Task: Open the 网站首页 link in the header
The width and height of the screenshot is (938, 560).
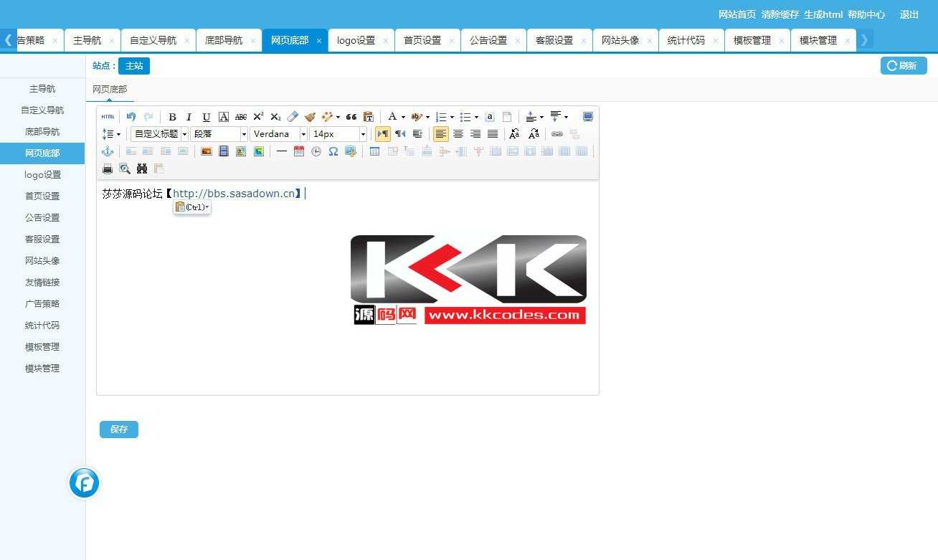Action: tap(737, 14)
